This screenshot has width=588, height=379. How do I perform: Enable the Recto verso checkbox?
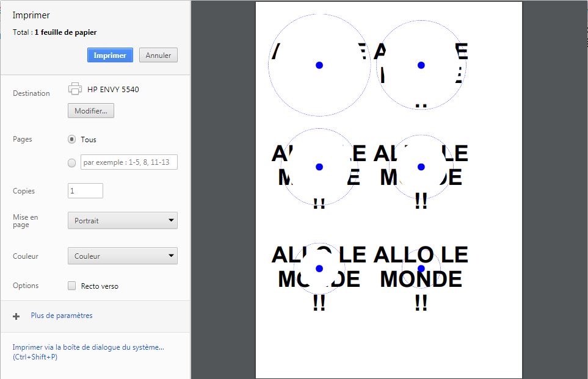71,286
